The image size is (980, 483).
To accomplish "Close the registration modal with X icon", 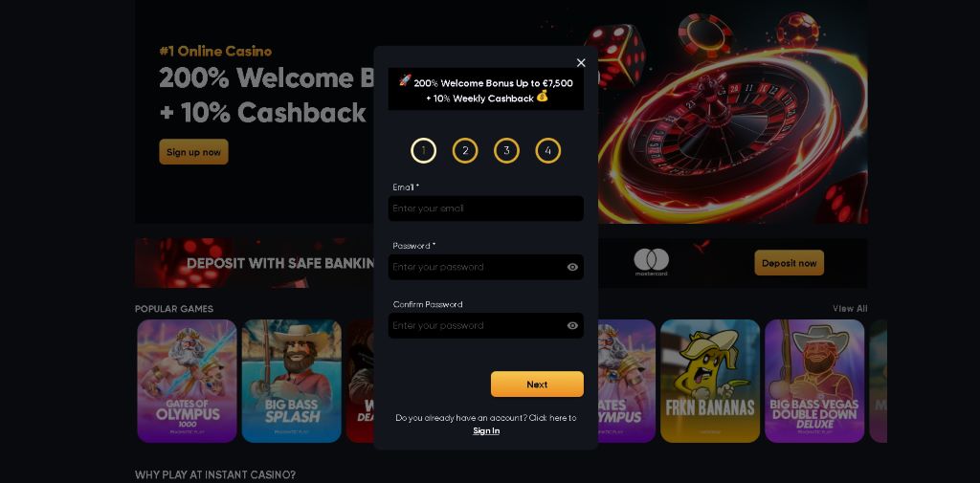I will [x=581, y=62].
